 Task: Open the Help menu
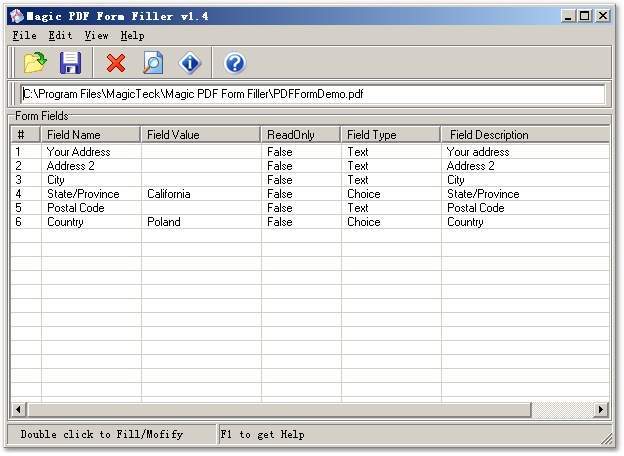[x=133, y=35]
